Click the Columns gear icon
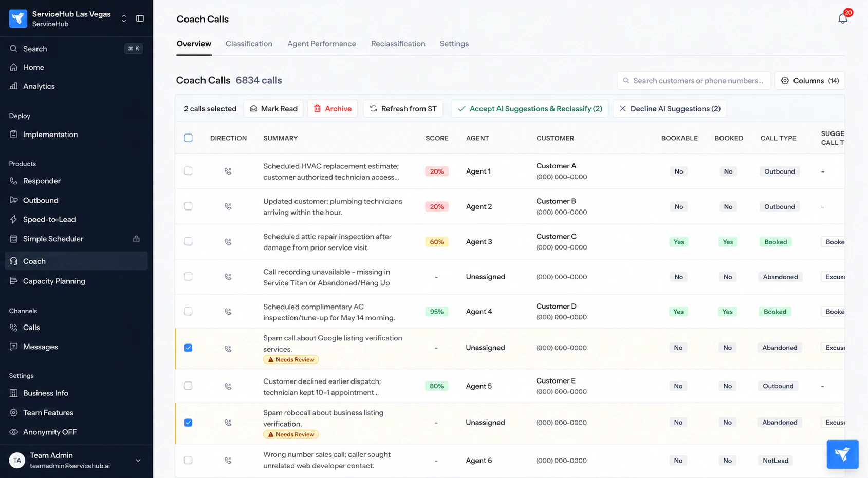Viewport: 868px width, 478px height. point(785,81)
